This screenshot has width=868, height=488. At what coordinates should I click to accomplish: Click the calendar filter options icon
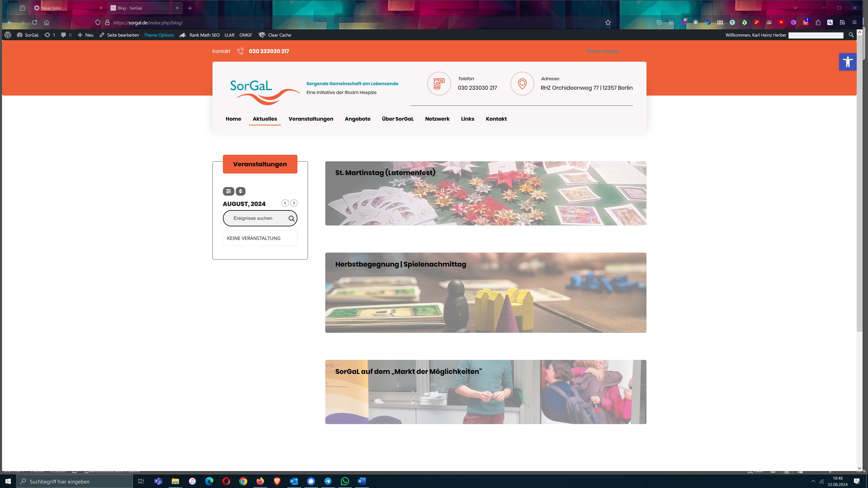click(229, 191)
